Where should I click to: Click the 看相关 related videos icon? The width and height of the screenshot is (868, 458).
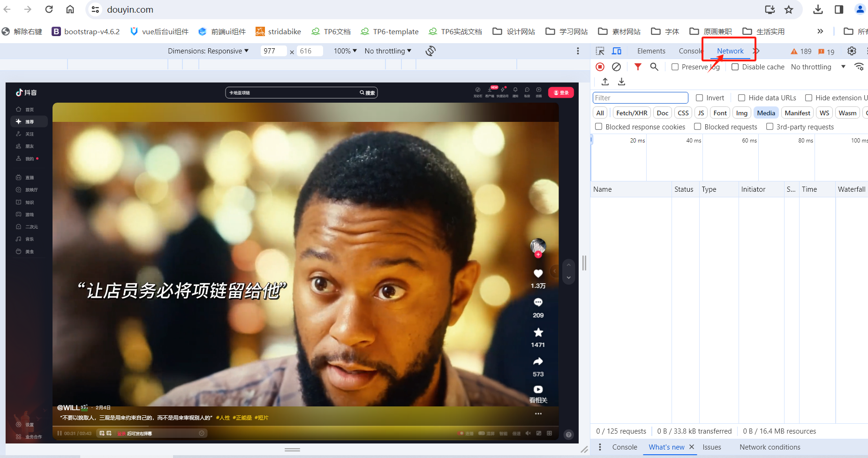coord(538,390)
